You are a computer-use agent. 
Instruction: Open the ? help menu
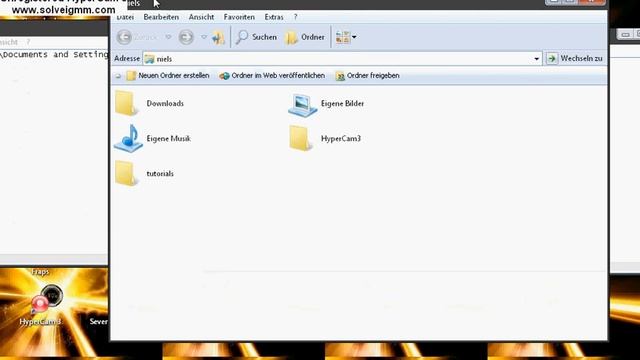(x=296, y=17)
